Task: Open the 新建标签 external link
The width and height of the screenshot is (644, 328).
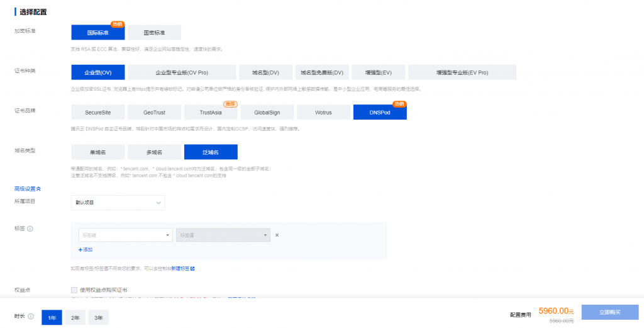Action: (183, 268)
